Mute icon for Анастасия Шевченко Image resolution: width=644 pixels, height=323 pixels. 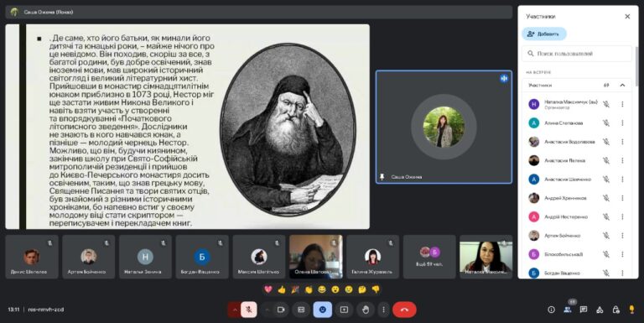pyautogui.click(x=605, y=180)
